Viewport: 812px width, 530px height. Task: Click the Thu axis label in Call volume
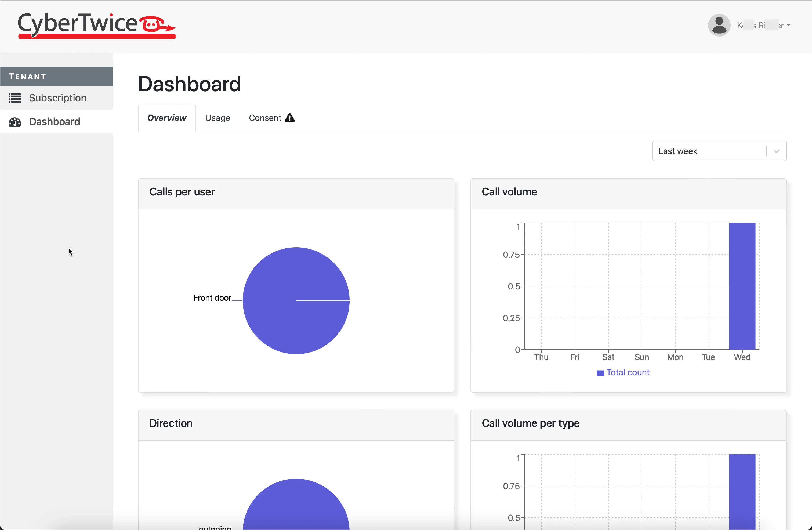coord(541,357)
